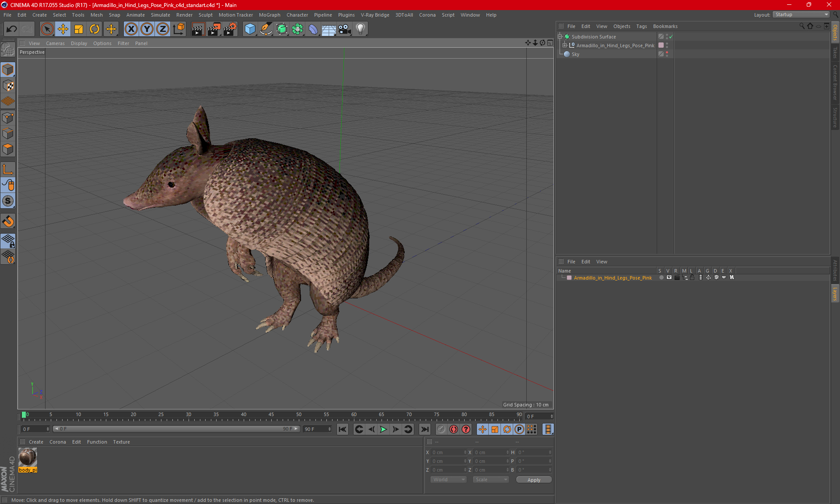This screenshot has height=504, width=840.
Task: Render active view clapperboard icon
Action: [x=198, y=29]
